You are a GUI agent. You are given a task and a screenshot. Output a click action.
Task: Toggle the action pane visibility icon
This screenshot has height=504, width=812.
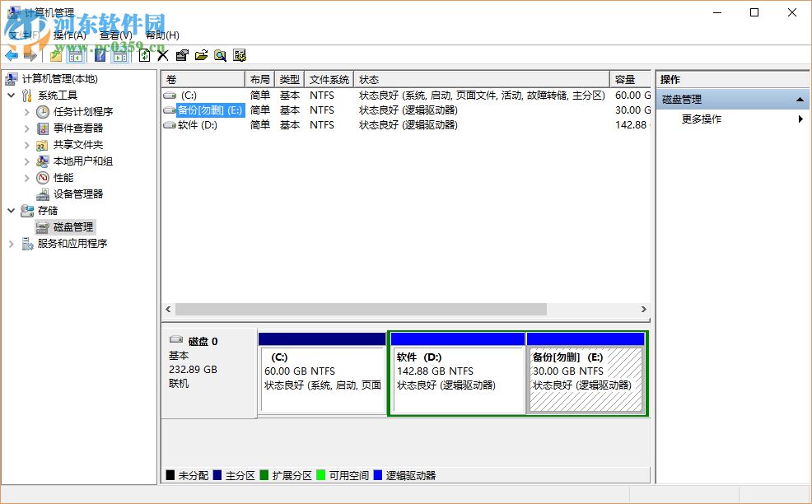click(x=120, y=55)
